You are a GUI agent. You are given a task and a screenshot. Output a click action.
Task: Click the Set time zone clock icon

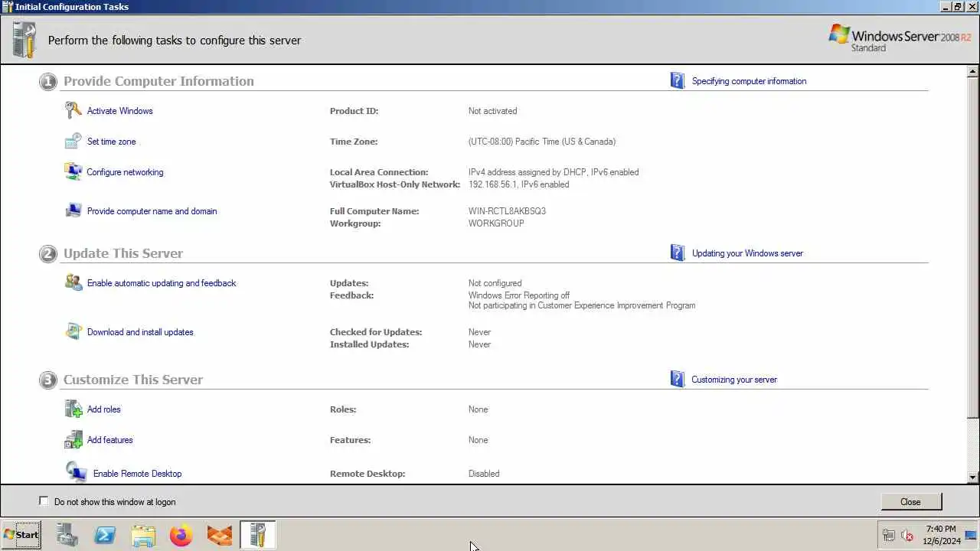pyautogui.click(x=73, y=142)
